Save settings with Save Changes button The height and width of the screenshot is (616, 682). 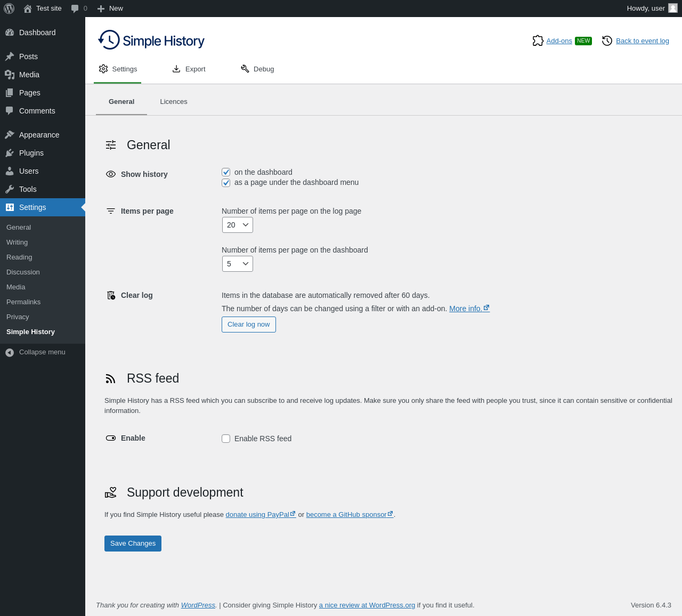tap(133, 544)
